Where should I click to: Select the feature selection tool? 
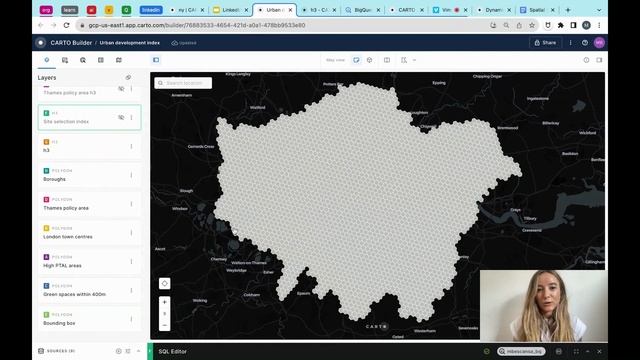[404, 60]
